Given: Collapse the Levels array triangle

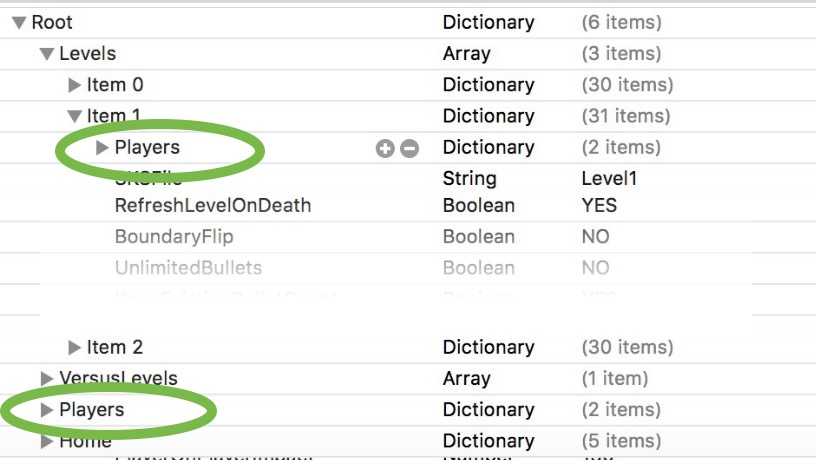Looking at the screenshot, I should coord(46,54).
